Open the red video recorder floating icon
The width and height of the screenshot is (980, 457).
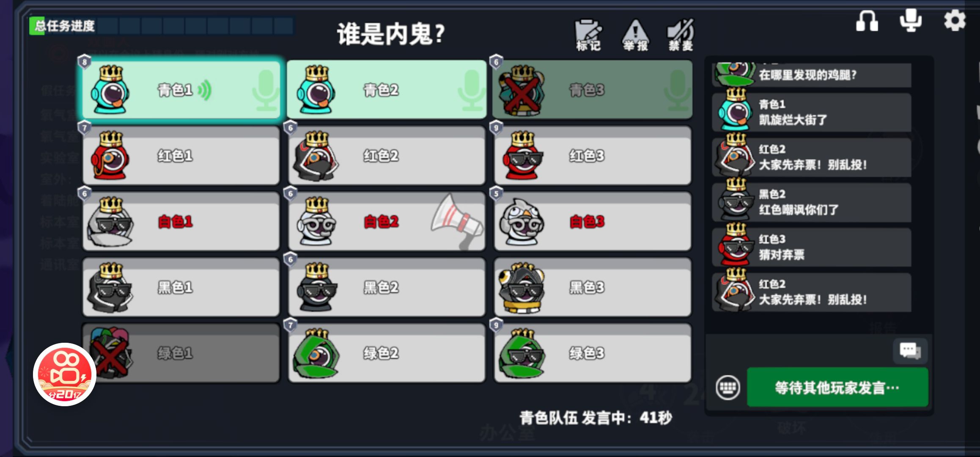tap(65, 374)
